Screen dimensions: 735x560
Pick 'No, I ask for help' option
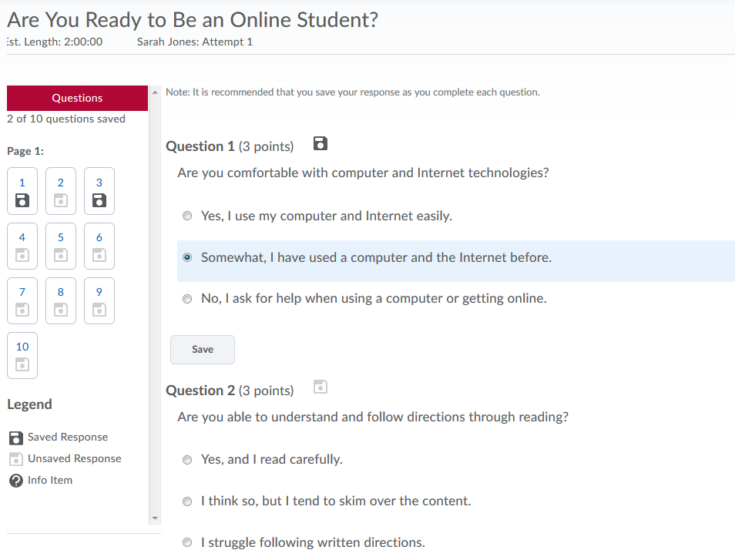tap(187, 299)
